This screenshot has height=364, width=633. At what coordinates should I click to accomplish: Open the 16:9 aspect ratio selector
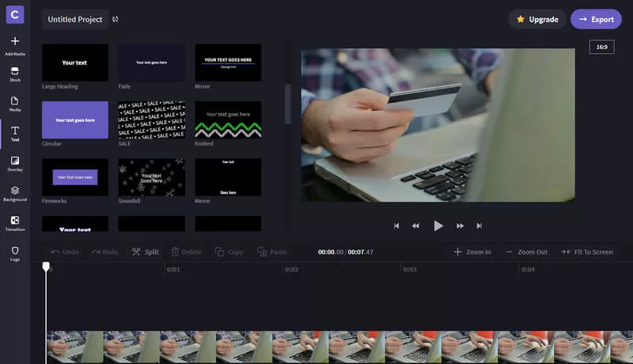pos(601,47)
